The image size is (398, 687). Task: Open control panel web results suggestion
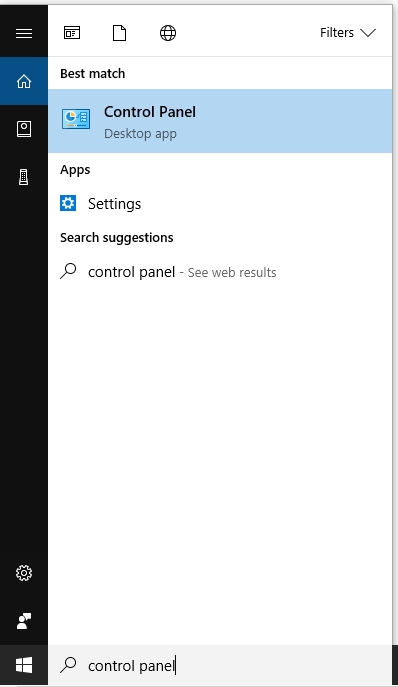[220, 272]
